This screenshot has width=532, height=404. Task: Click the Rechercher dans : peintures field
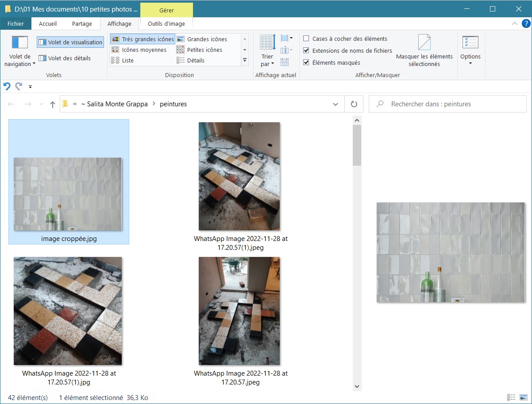click(x=447, y=104)
